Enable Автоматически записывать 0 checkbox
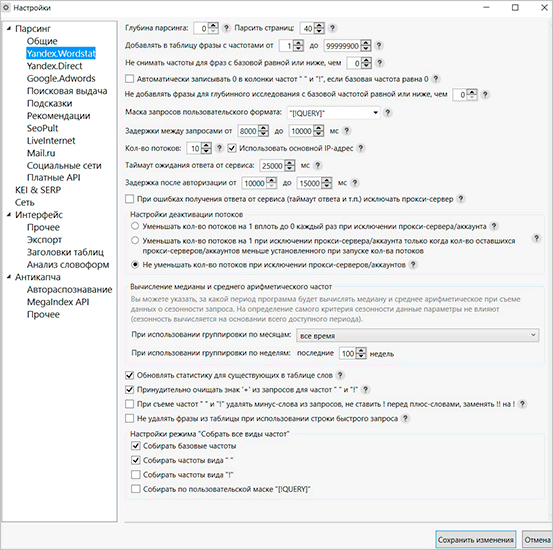 (129, 79)
